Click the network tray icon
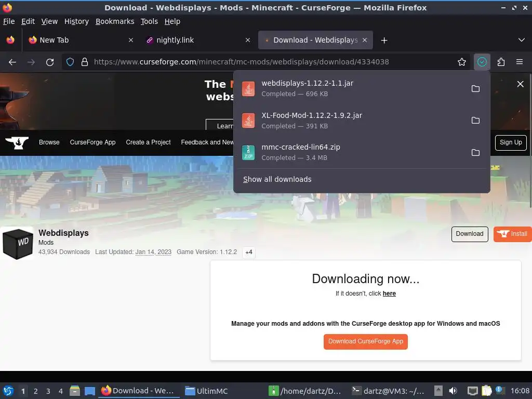 [472, 391]
